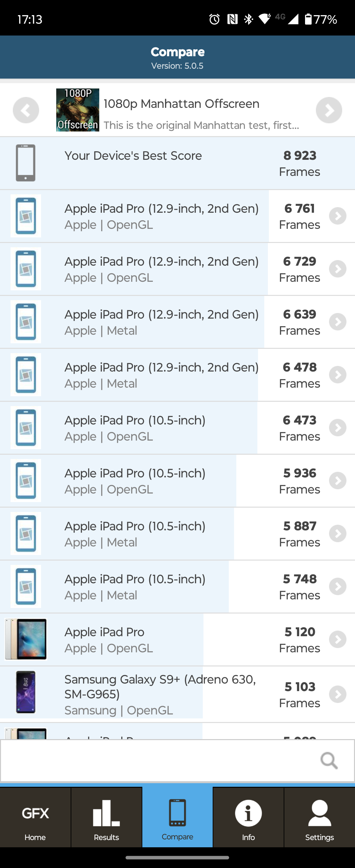This screenshot has width=355, height=868.
Task: Expand the 6 761 Frames iPad Pro entry
Action: pos(338,216)
